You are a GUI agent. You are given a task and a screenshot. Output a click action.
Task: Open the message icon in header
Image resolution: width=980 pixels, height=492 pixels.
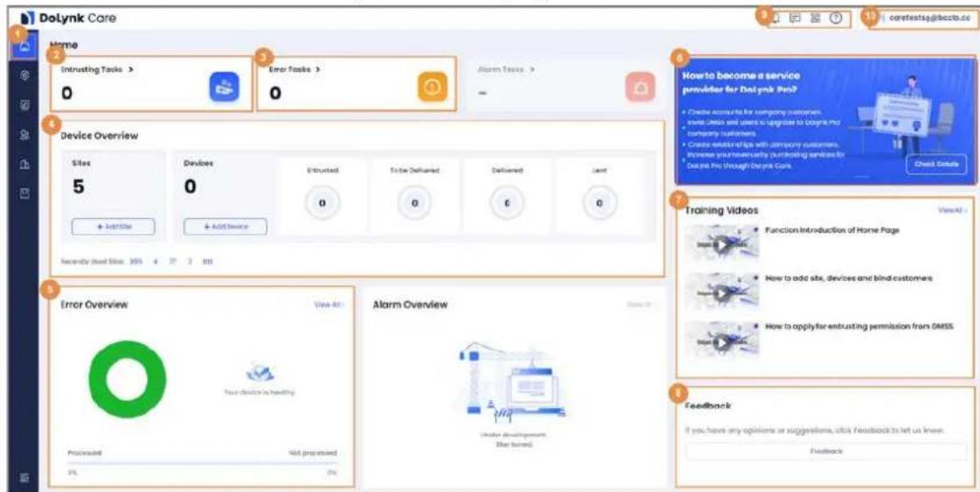tap(794, 18)
